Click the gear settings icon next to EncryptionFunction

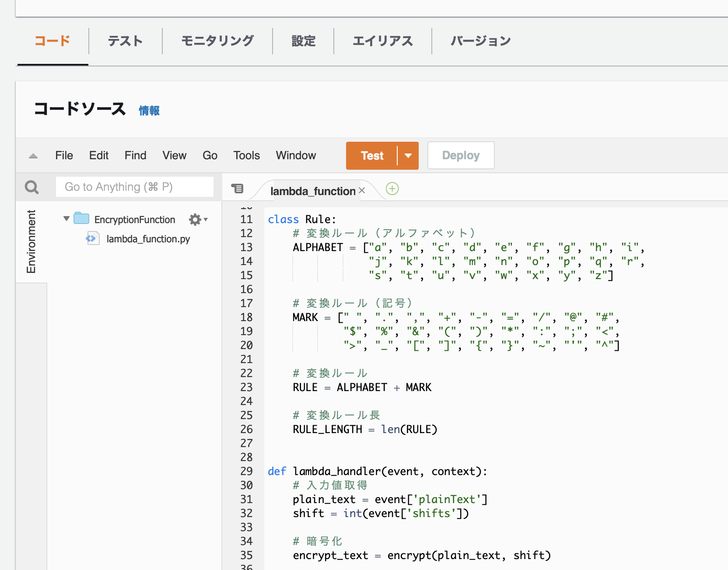click(x=194, y=219)
